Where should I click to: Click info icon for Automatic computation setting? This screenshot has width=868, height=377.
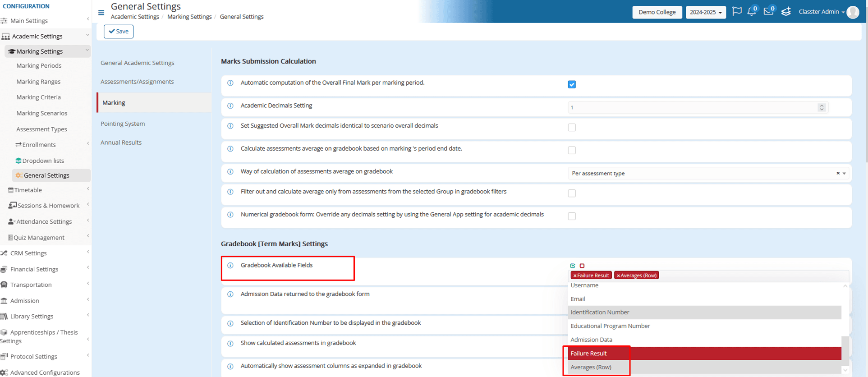(x=230, y=83)
